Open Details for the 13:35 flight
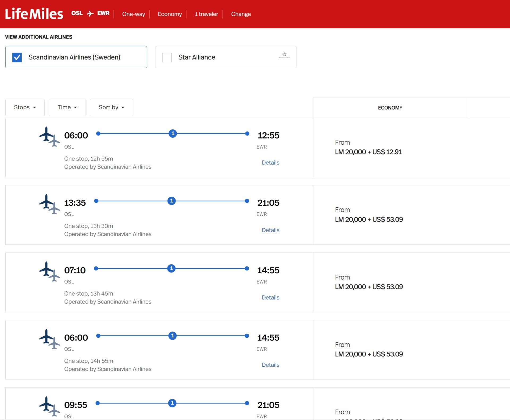This screenshot has width=510, height=420. coord(270,230)
